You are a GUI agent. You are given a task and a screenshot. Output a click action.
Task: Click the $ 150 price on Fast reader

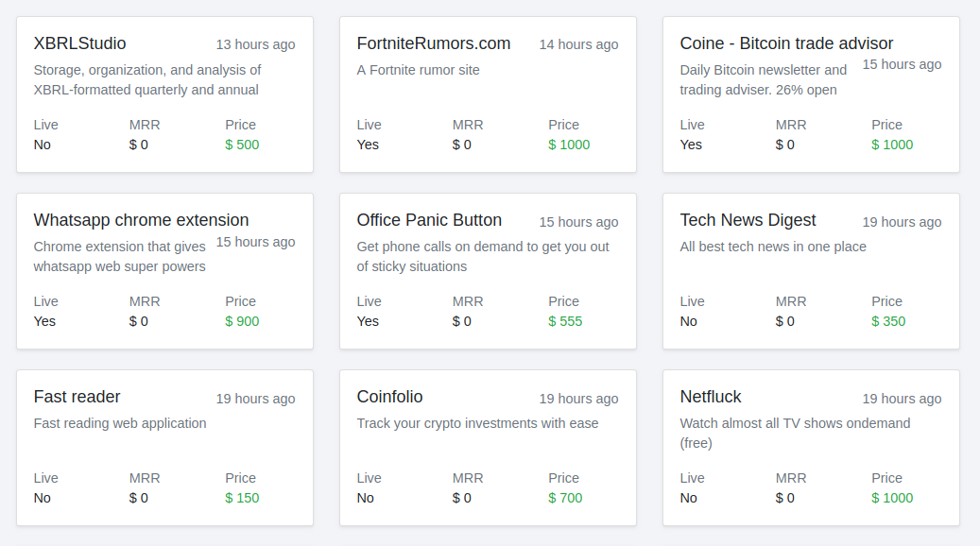pyautogui.click(x=242, y=498)
